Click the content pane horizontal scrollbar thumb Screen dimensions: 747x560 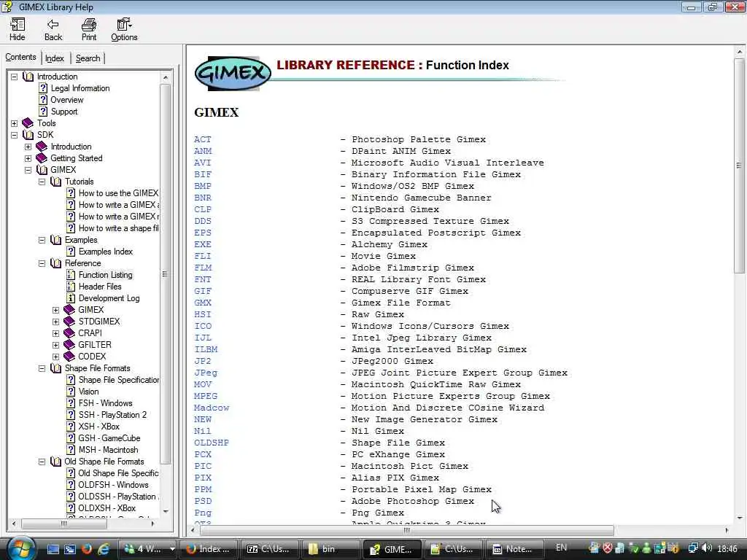pos(406,530)
